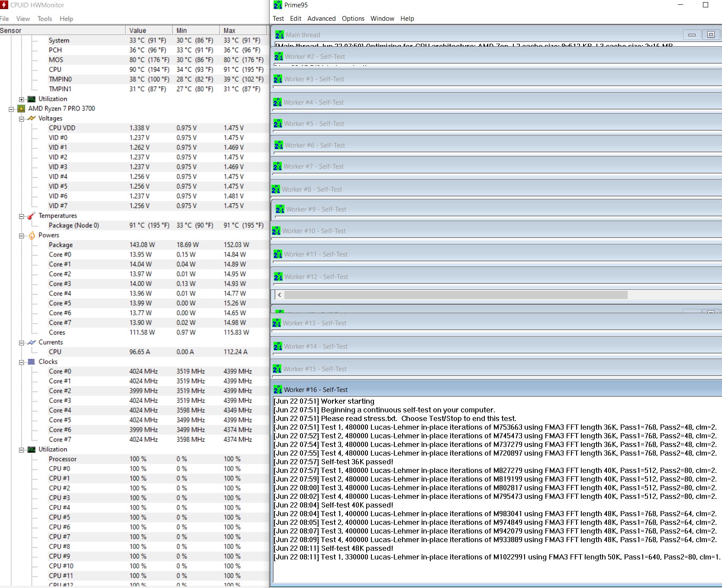722x588 pixels.
Task: Click the Worker #4 Self-Test window icon
Action: [x=277, y=103]
